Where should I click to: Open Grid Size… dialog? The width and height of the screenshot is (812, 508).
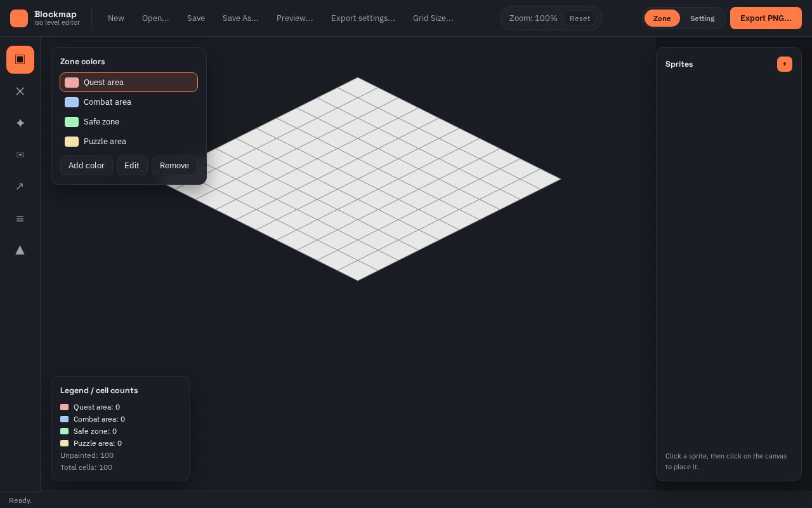pos(433,18)
